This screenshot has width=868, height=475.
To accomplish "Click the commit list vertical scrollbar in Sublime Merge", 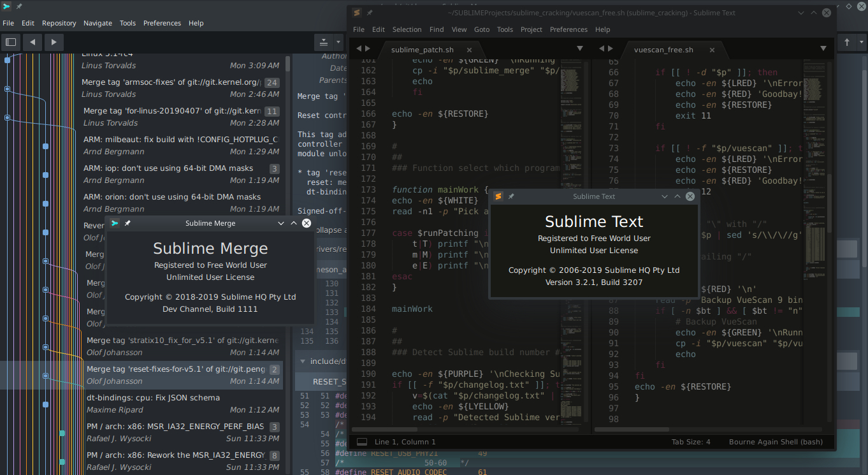I will [x=288, y=64].
